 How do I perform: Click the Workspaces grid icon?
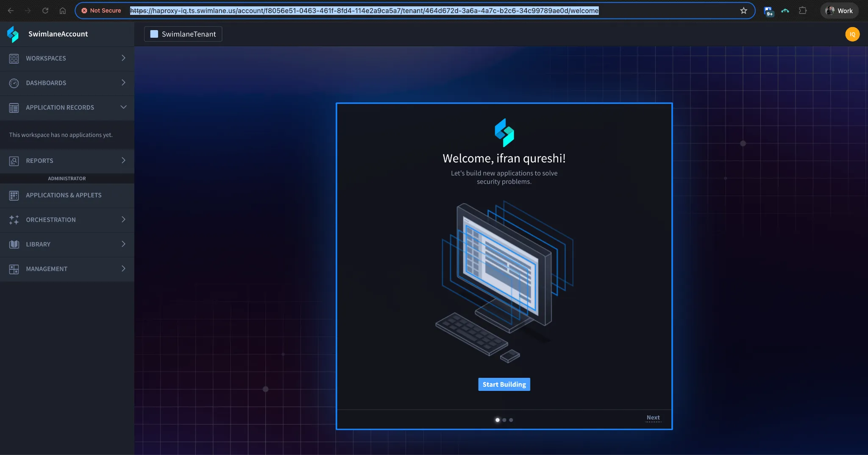(14, 59)
